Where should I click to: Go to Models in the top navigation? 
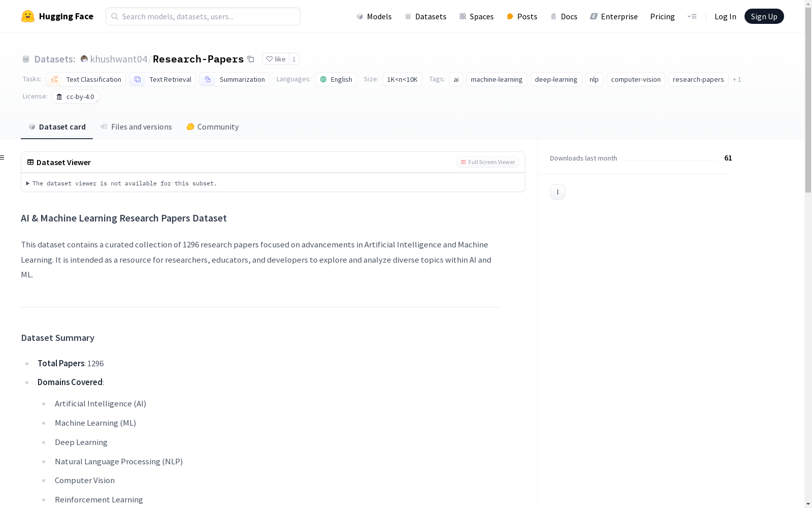coord(374,16)
